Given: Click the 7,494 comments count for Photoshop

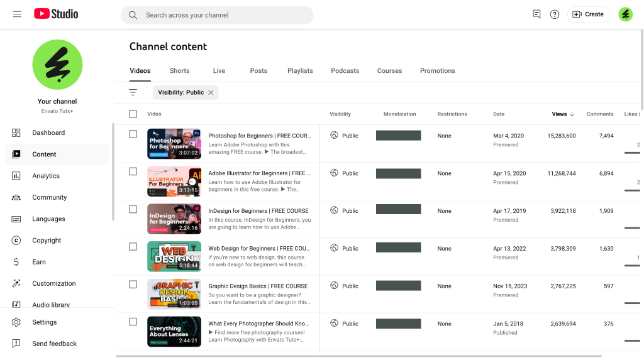Looking at the screenshot, I should (x=606, y=136).
